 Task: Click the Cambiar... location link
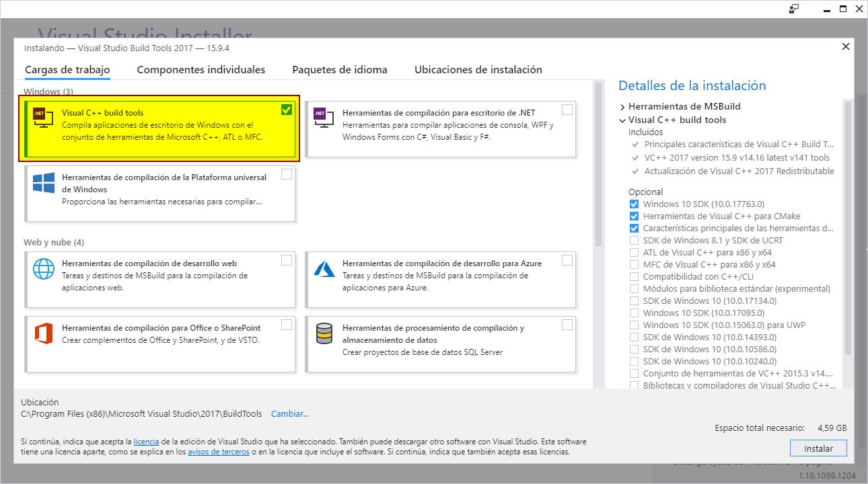[x=290, y=414]
